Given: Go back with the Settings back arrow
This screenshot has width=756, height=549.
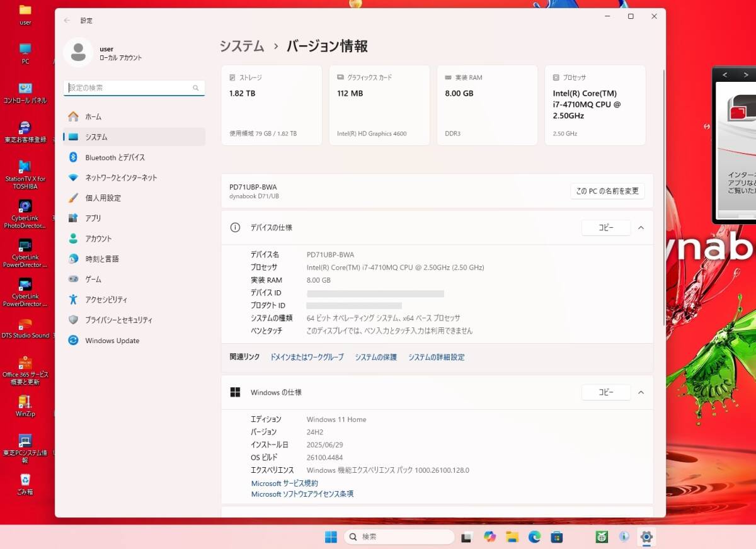Looking at the screenshot, I should pyautogui.click(x=67, y=20).
